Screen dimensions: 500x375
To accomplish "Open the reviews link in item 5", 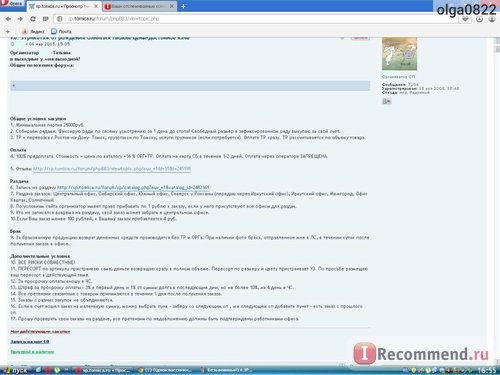I will click(112, 169).
